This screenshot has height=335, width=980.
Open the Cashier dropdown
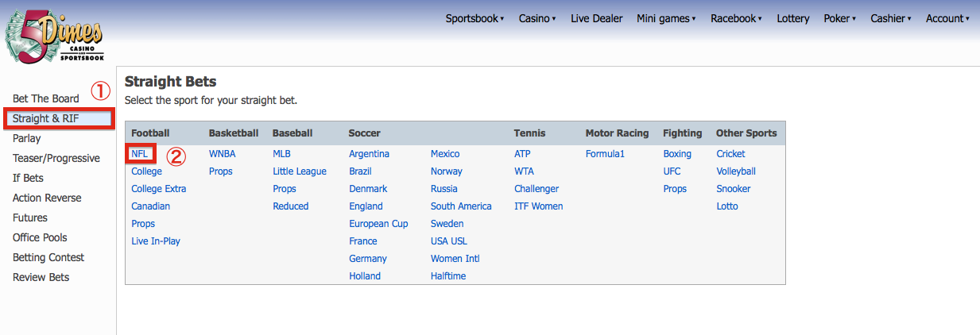890,18
